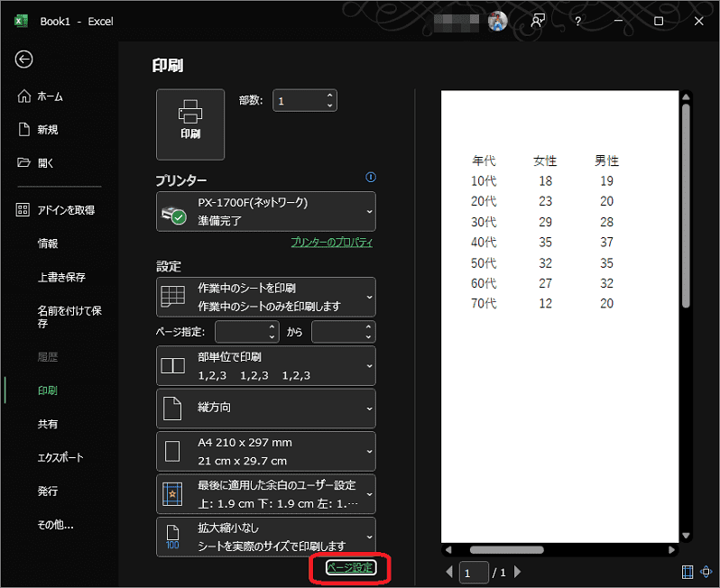Open the 縦方向 orientation dropdown
Screen dimensions: 720x588
pyautogui.click(x=265, y=409)
